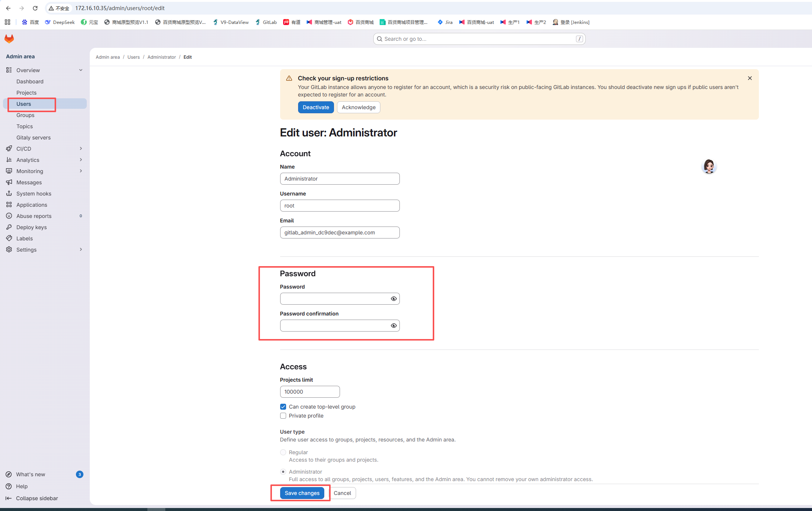The image size is (812, 511).
Task: Collapse the Overview section
Action: click(81, 70)
